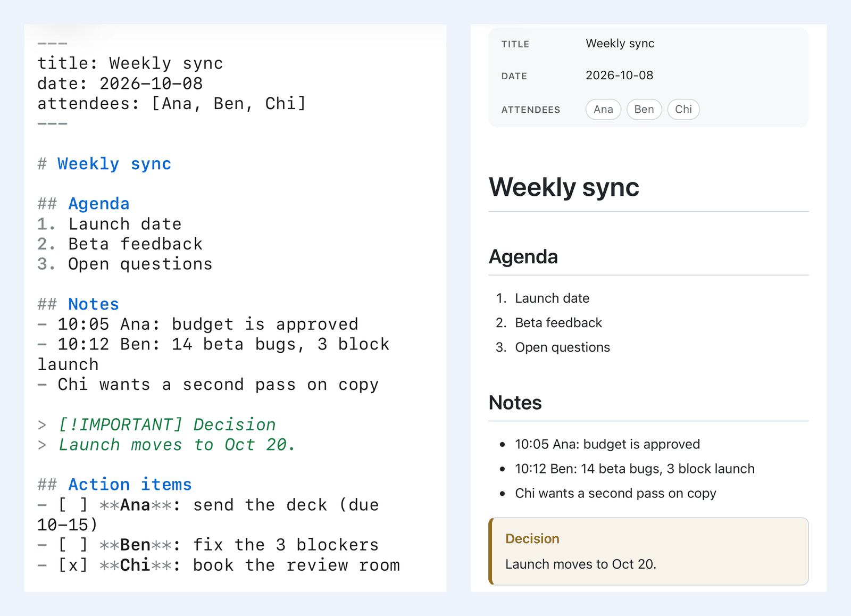851x616 pixels.
Task: Click the '10:05 Ana: budget is approved' preview bullet
Action: pos(607,444)
